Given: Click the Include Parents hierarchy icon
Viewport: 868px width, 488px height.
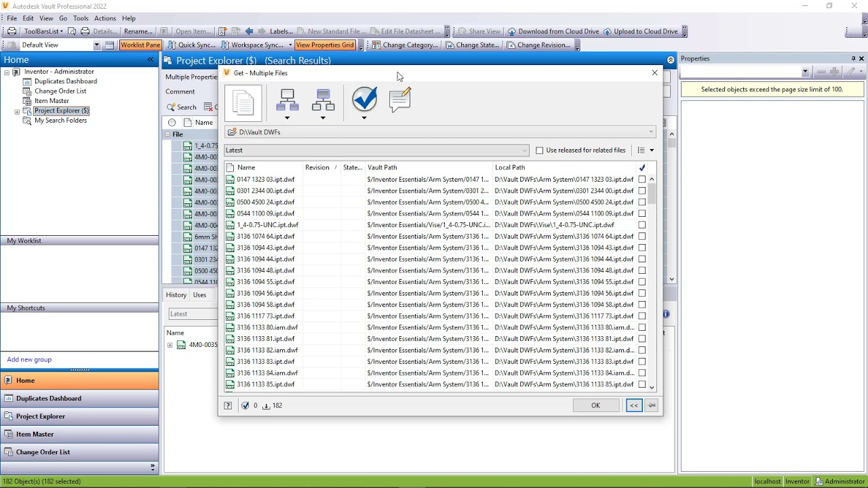Looking at the screenshot, I should [x=323, y=100].
